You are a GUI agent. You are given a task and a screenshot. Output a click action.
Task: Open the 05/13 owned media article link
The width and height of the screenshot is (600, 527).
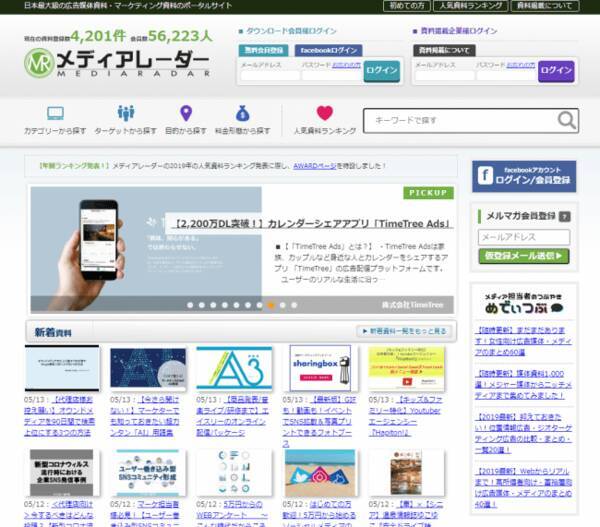tap(59, 416)
